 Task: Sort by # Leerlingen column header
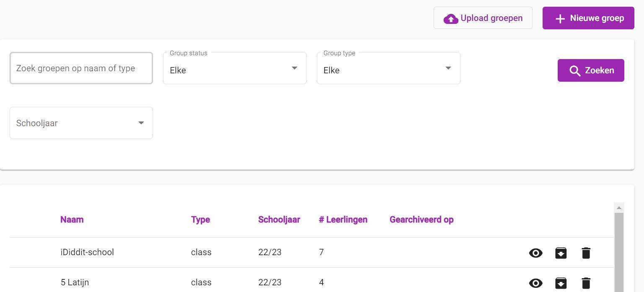(343, 220)
